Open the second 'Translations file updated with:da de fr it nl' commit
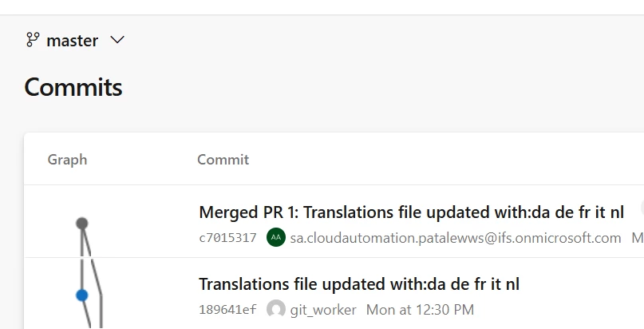The width and height of the screenshot is (644, 329). point(359,284)
